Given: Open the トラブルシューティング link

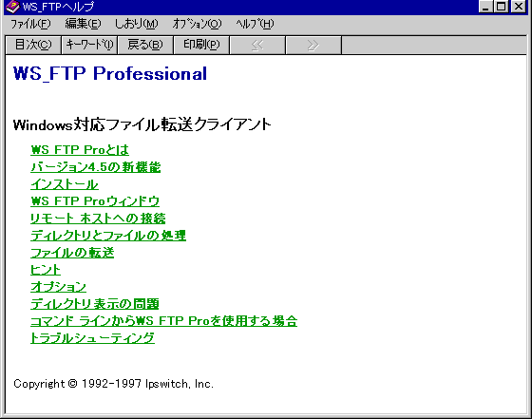Looking at the screenshot, I should [93, 338].
